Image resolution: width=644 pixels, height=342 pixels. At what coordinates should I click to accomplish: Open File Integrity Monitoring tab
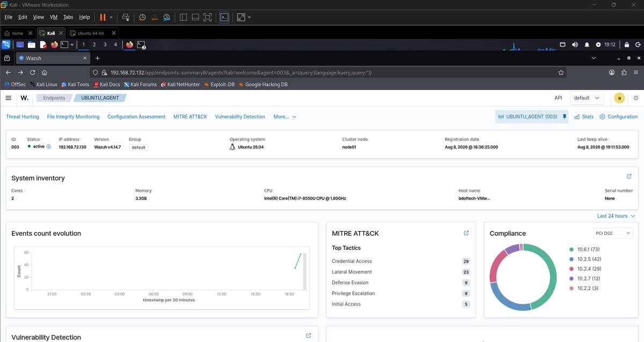point(73,116)
